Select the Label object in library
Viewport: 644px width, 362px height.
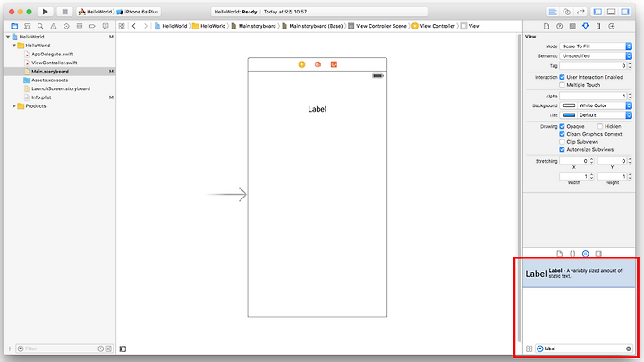pos(579,274)
